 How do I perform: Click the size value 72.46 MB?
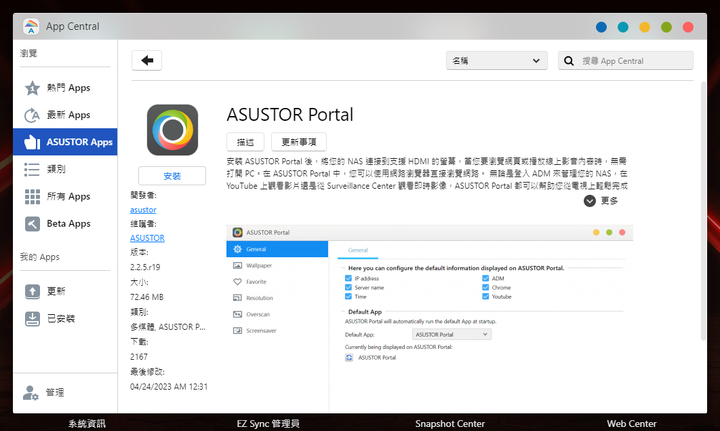click(x=147, y=297)
